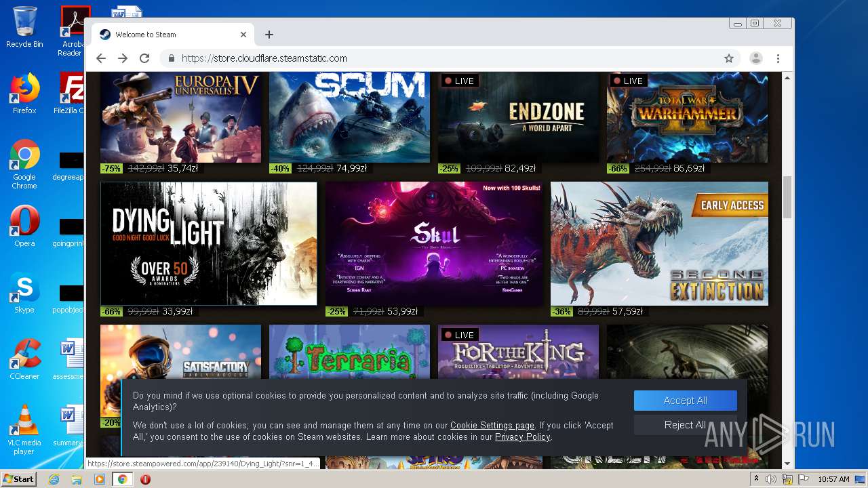Viewport: 868px width, 488px height.
Task: Open the Endzone A World Apart tile
Action: pos(518,117)
